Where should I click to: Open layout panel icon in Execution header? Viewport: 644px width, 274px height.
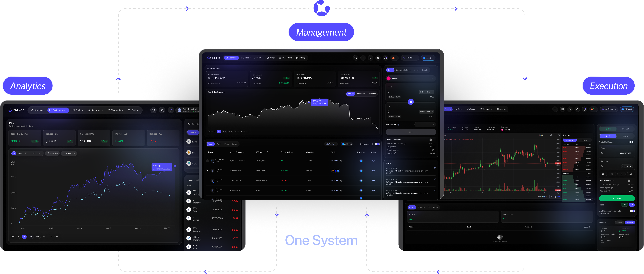pos(562,109)
